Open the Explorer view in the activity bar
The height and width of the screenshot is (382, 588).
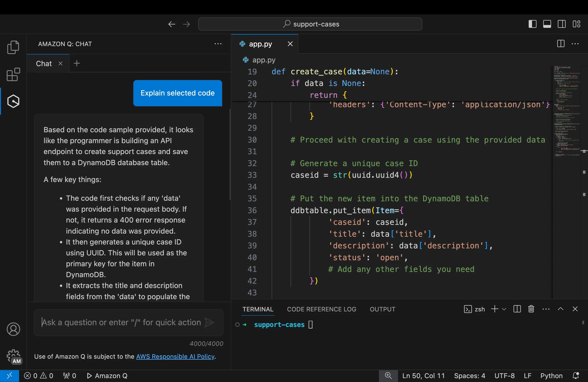[x=13, y=47]
